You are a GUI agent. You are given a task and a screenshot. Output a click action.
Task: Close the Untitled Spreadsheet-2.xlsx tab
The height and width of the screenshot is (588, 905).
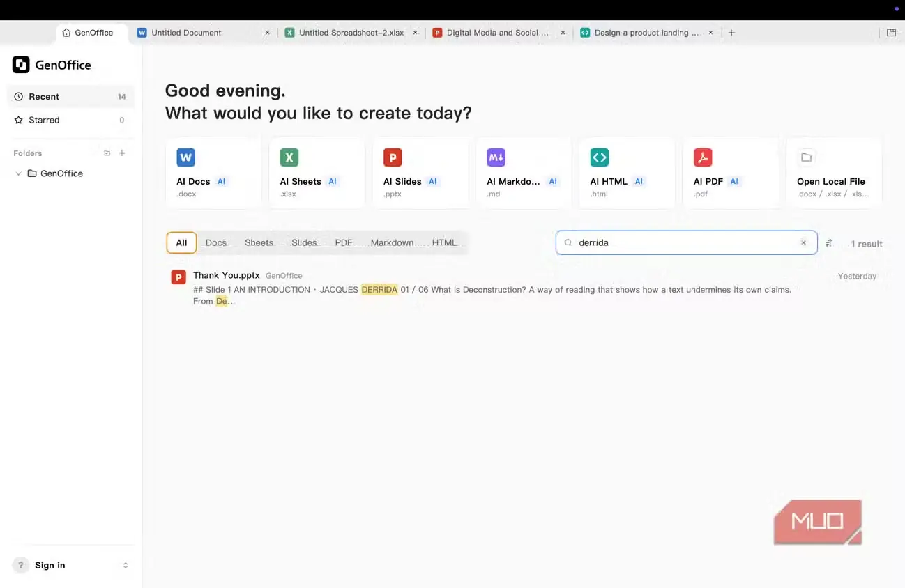(415, 33)
